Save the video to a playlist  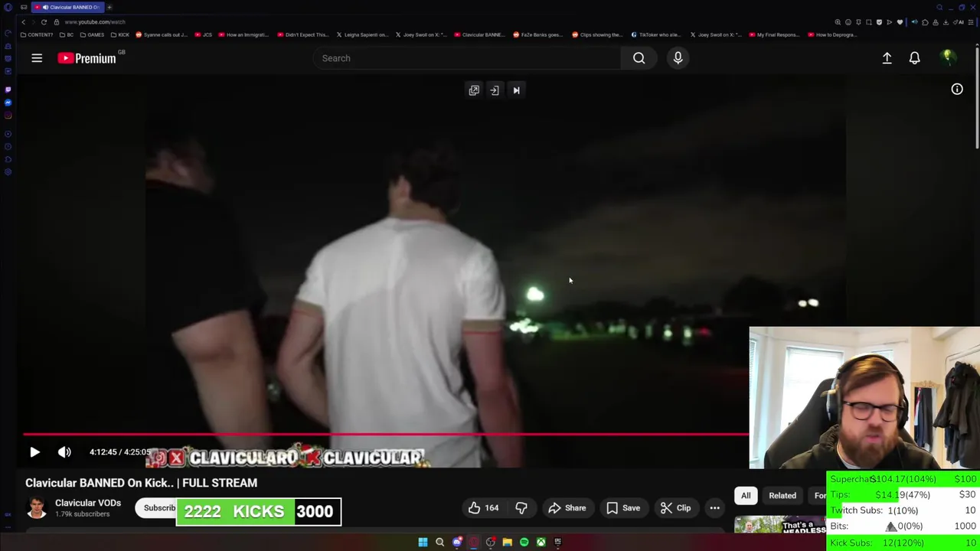[x=623, y=508]
